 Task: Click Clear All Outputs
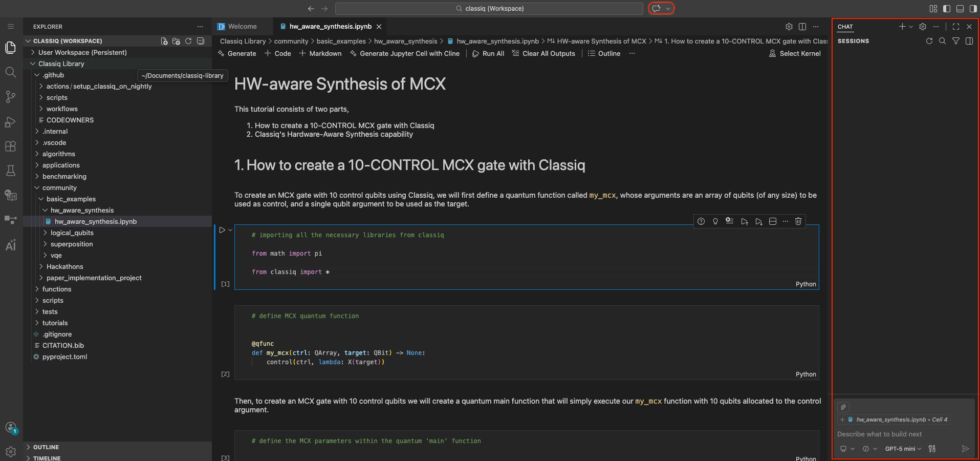(543, 53)
